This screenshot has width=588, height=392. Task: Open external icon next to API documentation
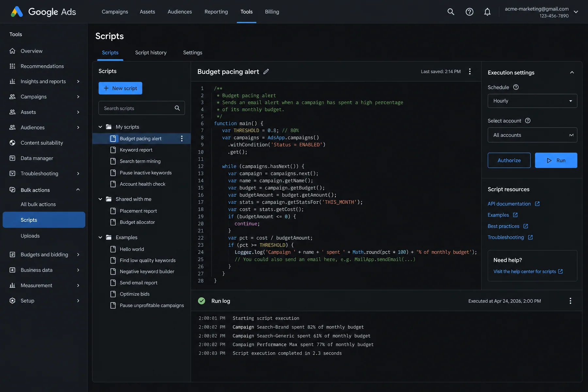537,204
